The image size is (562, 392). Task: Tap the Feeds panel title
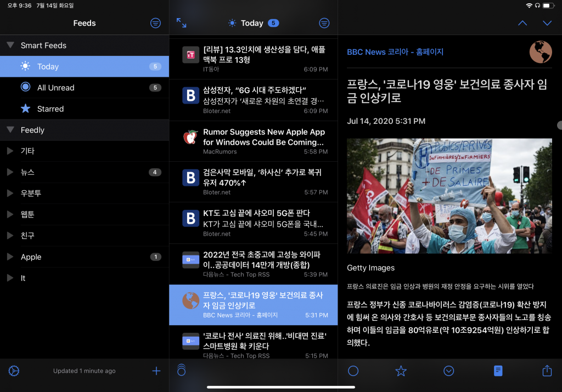click(x=85, y=23)
